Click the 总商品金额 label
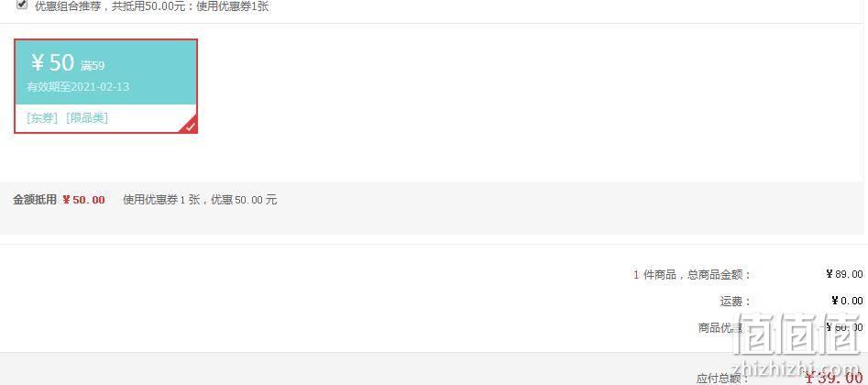The width and height of the screenshot is (868, 385). [x=720, y=274]
